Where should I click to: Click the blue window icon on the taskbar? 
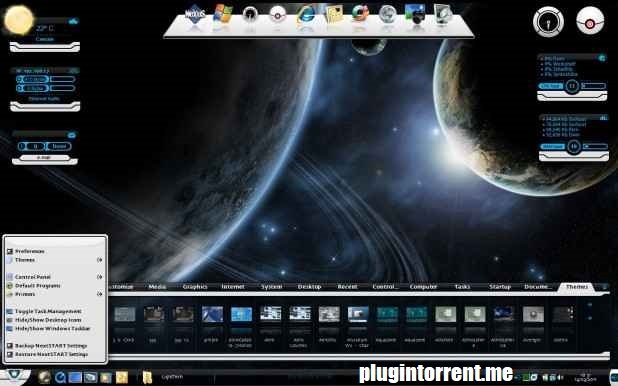point(75,377)
